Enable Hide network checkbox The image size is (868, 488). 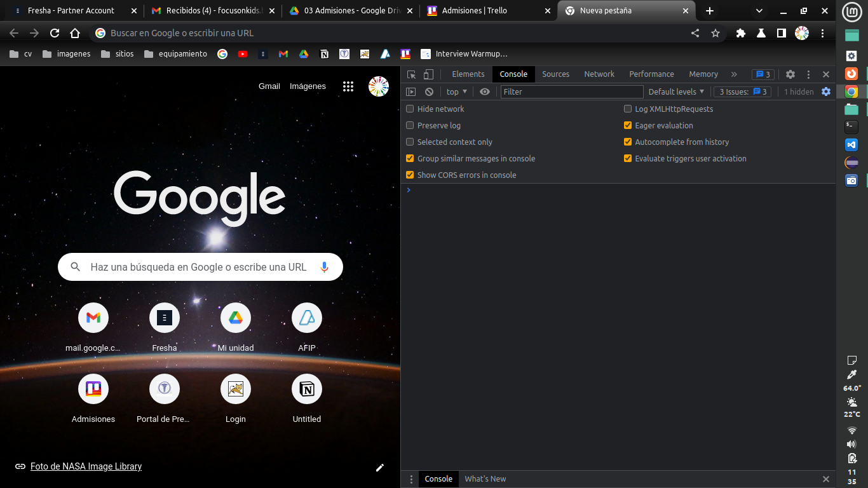[x=410, y=109]
